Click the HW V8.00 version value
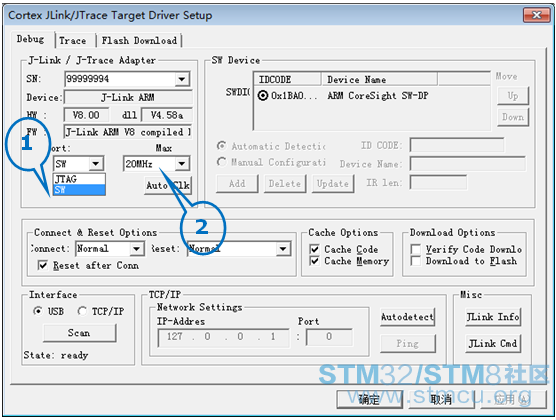Image resolution: width=556 pixels, height=420 pixels. [86, 115]
